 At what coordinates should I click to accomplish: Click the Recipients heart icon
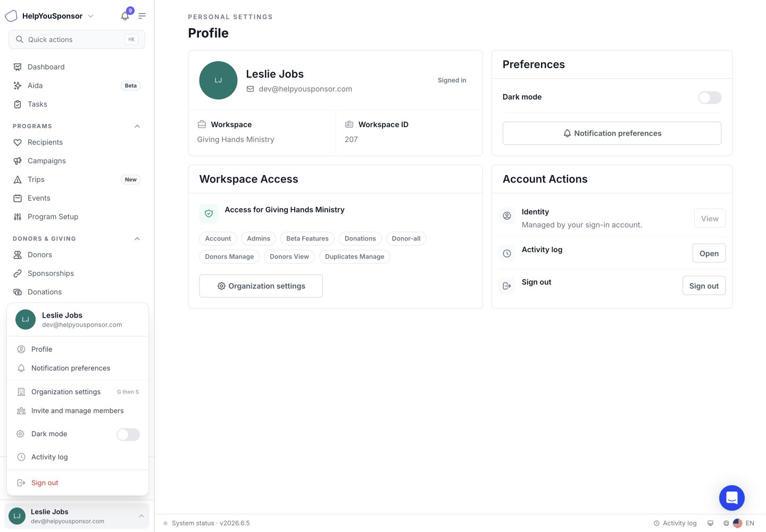(18, 143)
